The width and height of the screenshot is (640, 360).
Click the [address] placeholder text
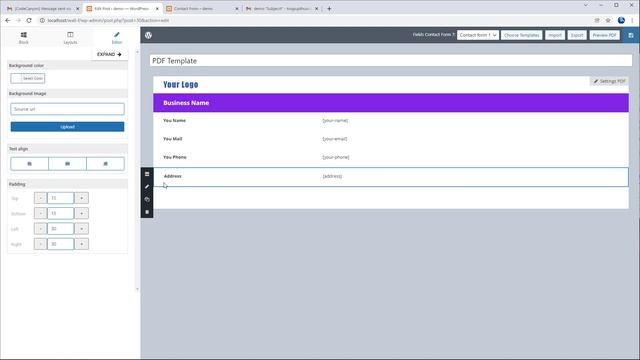332,176
